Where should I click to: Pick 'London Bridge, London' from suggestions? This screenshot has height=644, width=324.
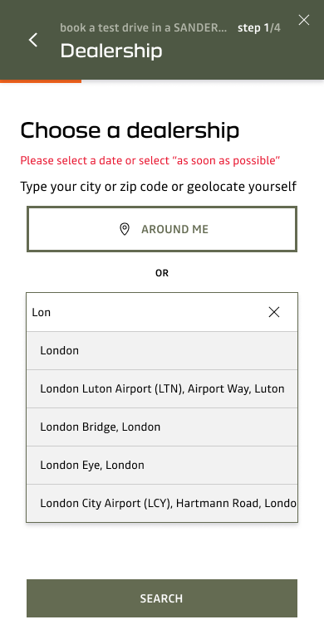pyautogui.click(x=162, y=427)
